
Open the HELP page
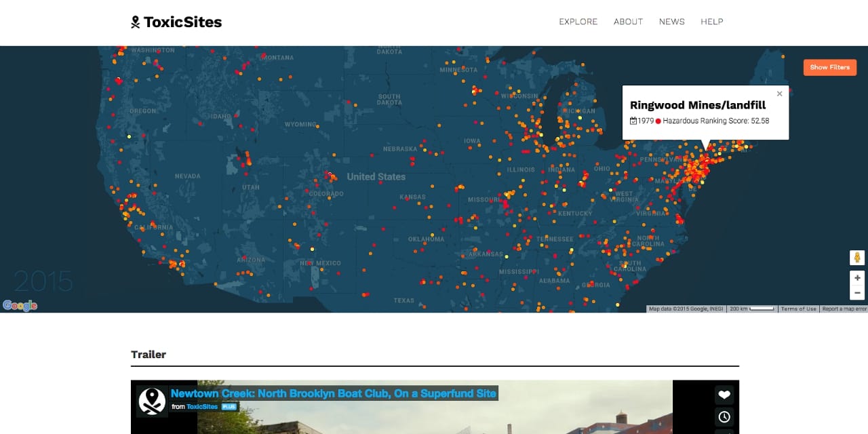point(712,22)
